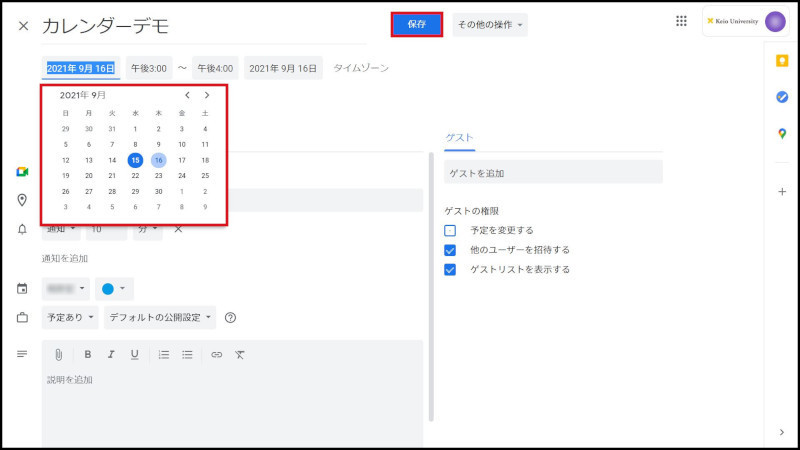Remove formatting in description toolbar

[240, 354]
